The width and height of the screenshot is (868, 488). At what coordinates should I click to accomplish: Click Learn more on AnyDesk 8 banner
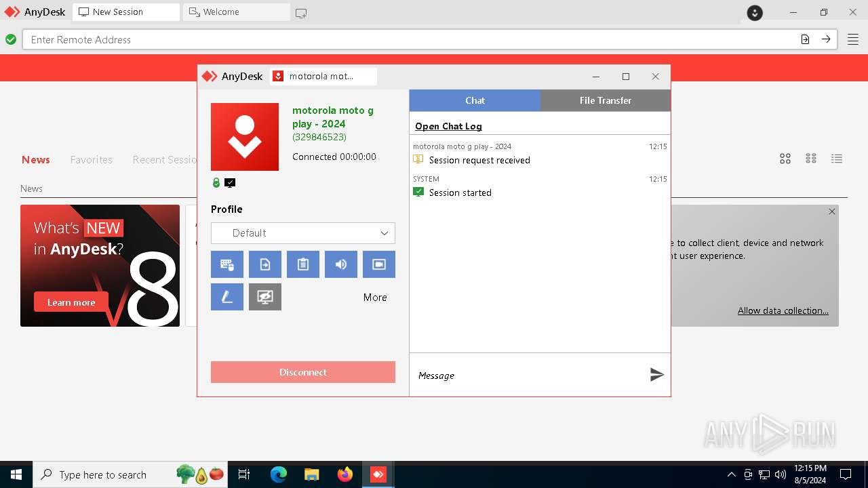pos(71,302)
